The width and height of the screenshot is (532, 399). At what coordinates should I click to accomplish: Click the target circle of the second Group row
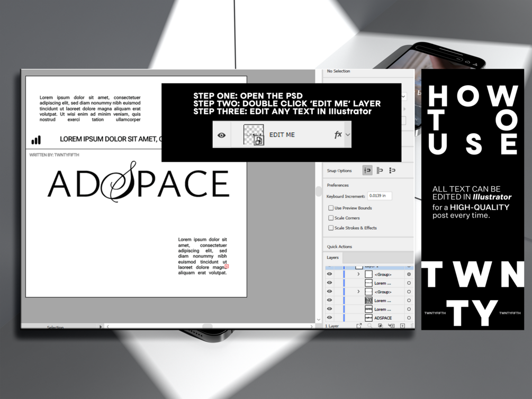pos(409,292)
